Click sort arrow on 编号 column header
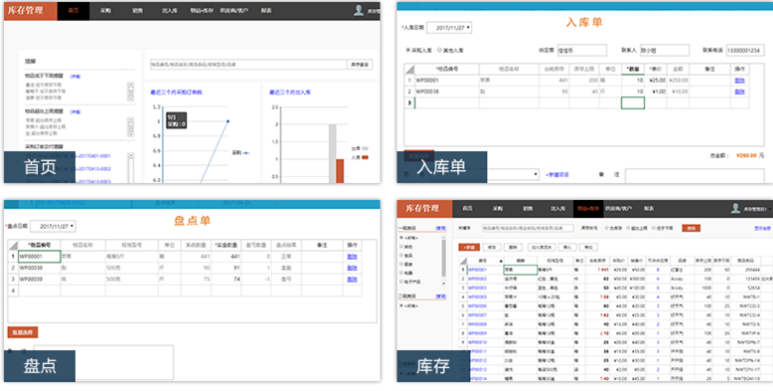Image resolution: width=773 pixels, height=391 pixels. (x=501, y=261)
